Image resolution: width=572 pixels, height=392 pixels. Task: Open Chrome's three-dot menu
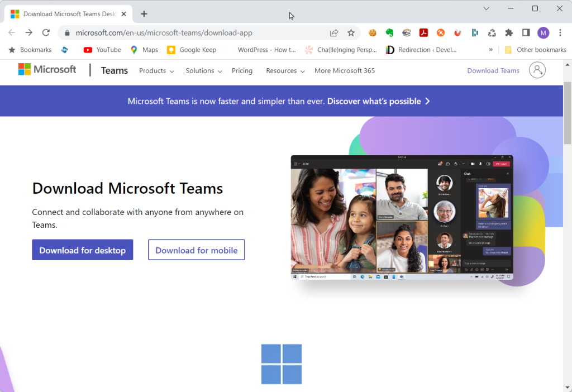point(560,33)
